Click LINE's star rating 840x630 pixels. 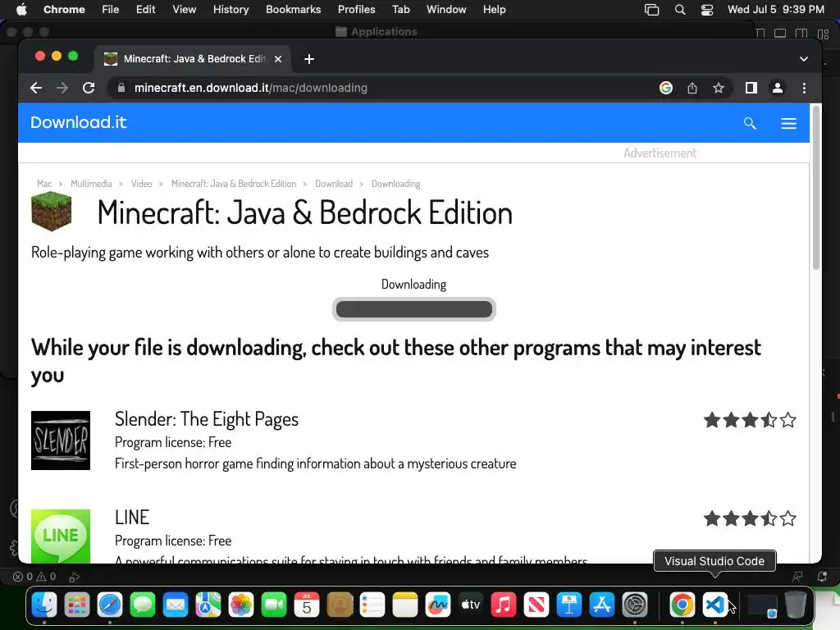pos(750,518)
